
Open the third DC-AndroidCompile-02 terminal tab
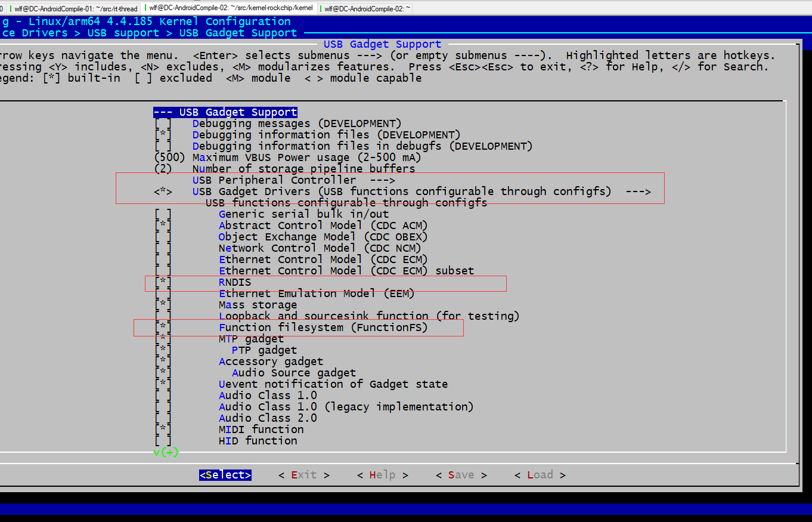pos(364,8)
